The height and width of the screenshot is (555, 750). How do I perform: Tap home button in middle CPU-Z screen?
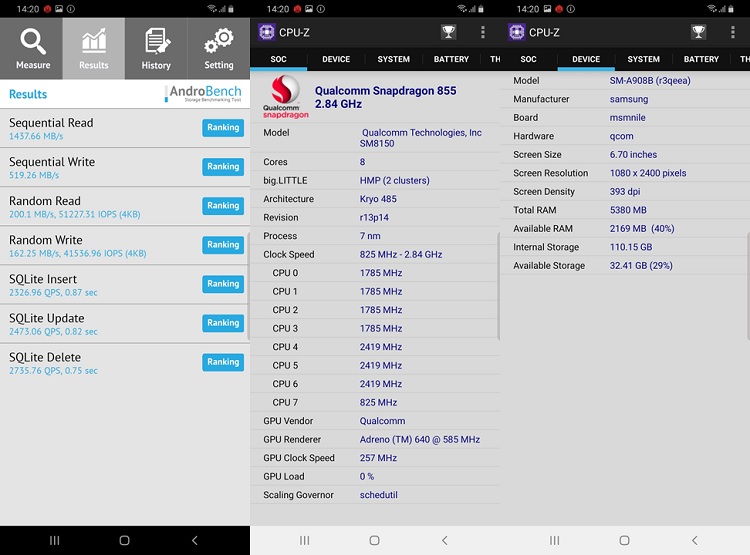point(375,541)
